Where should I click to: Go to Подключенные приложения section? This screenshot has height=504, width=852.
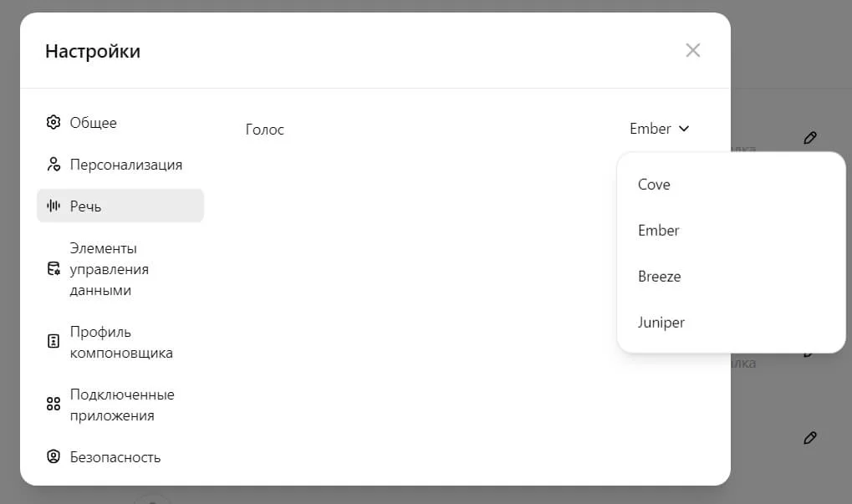pos(122,405)
